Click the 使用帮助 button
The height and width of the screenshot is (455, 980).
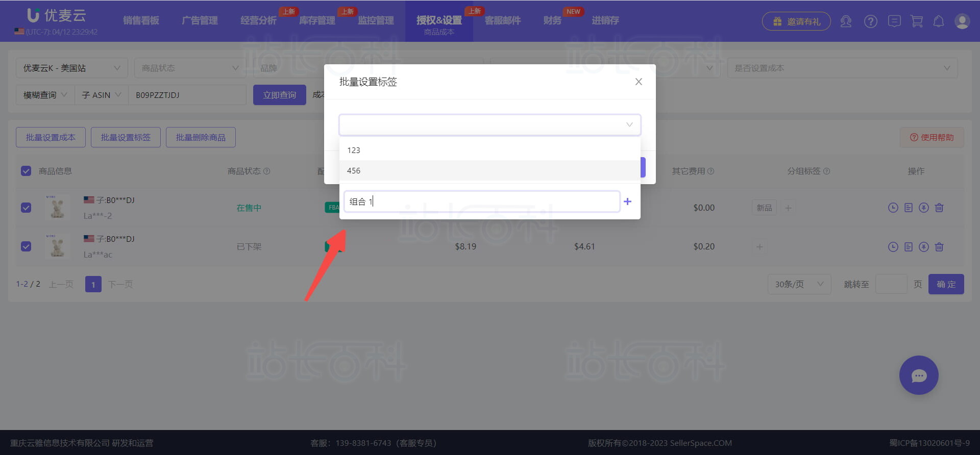pyautogui.click(x=932, y=137)
